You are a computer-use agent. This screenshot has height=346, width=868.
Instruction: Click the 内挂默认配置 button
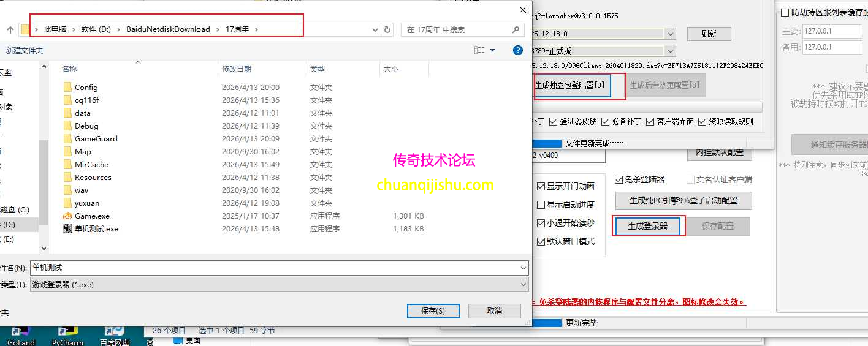[x=719, y=152]
